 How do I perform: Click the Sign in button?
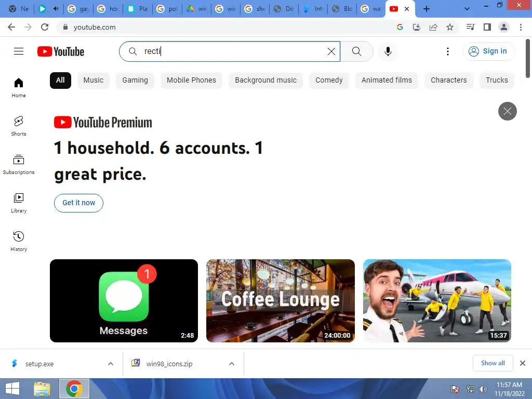488,51
